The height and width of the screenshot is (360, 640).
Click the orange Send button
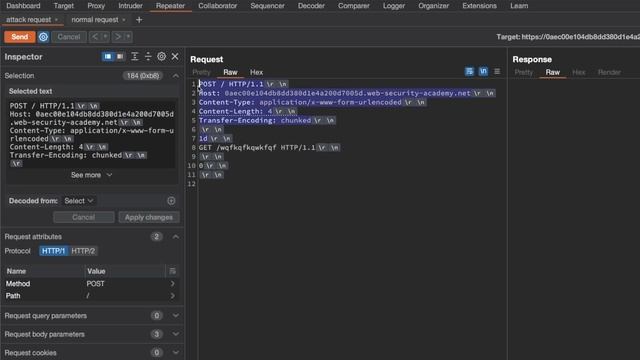(20, 37)
